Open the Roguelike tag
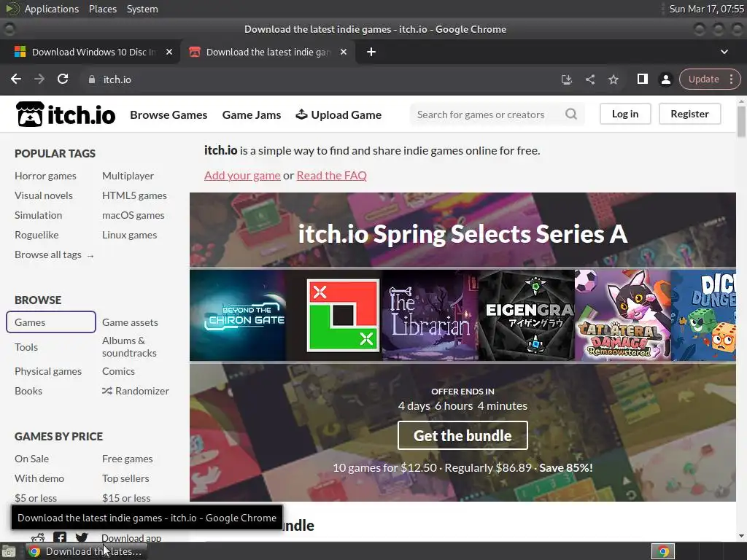This screenshot has width=747, height=560. [x=36, y=235]
